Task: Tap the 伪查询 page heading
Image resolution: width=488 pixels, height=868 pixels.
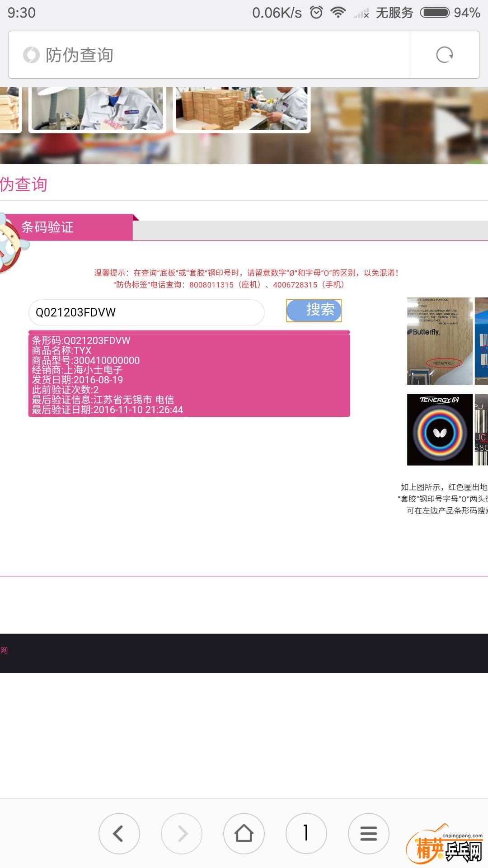Action: [23, 184]
